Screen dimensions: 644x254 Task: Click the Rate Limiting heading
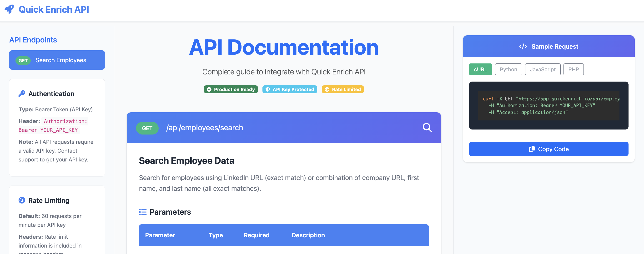[49, 200]
